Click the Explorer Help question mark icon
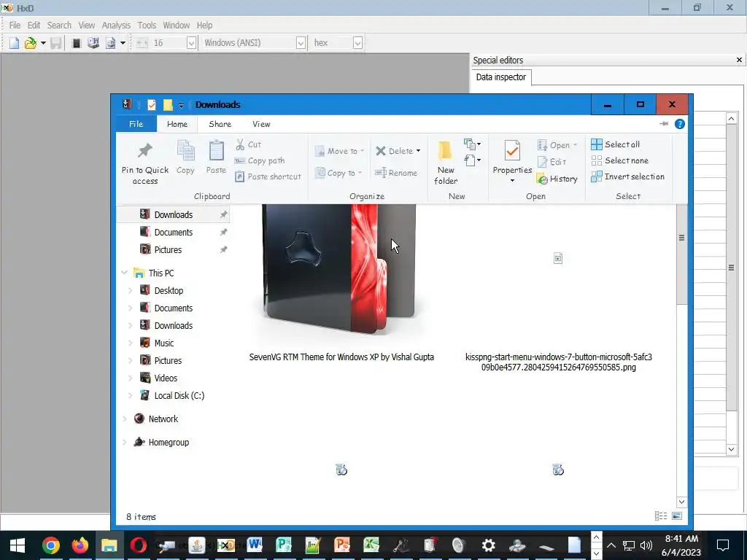The image size is (747, 560). coord(680,124)
